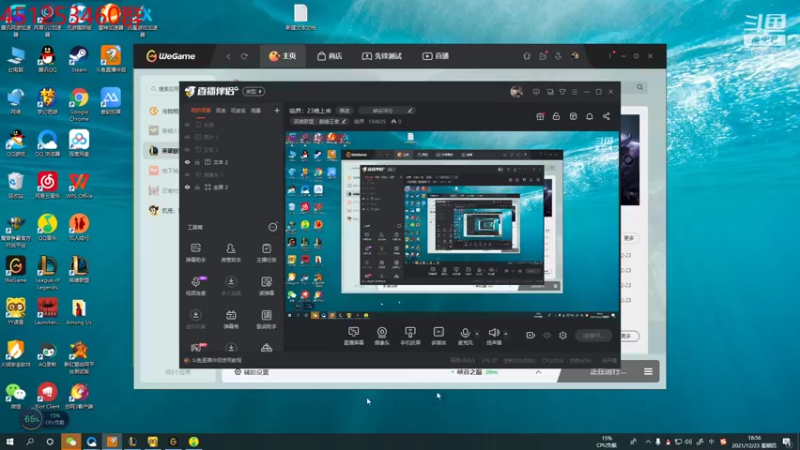800x450 pixels.
Task: Click the 直播中 streaming button
Action: (x=593, y=335)
